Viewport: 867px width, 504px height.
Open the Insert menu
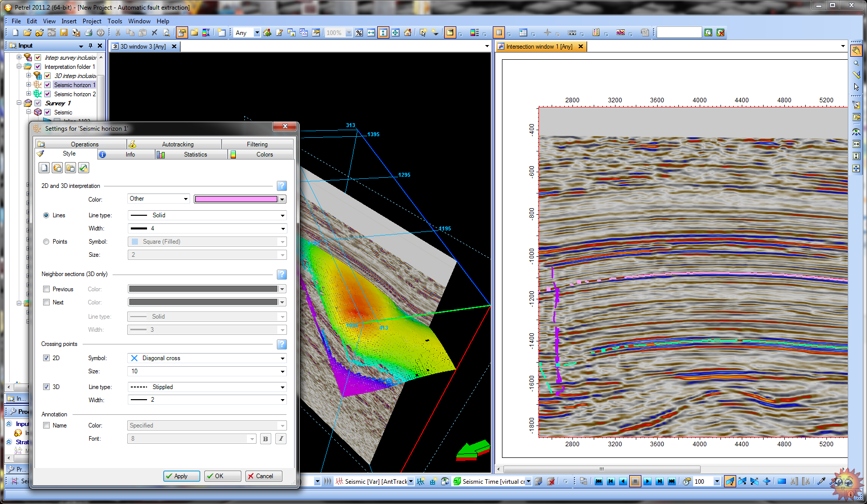(x=69, y=21)
